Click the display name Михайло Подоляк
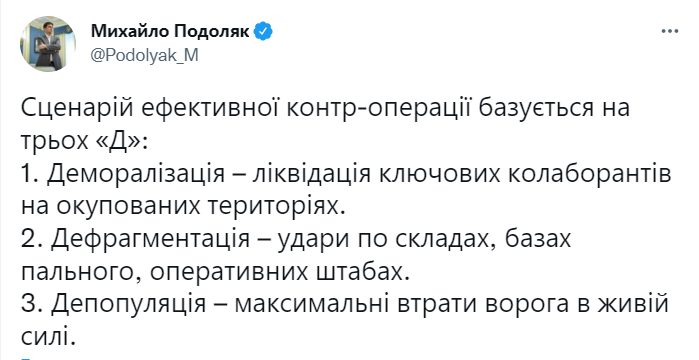Image resolution: width=699 pixels, height=360 pixels. tap(170, 31)
